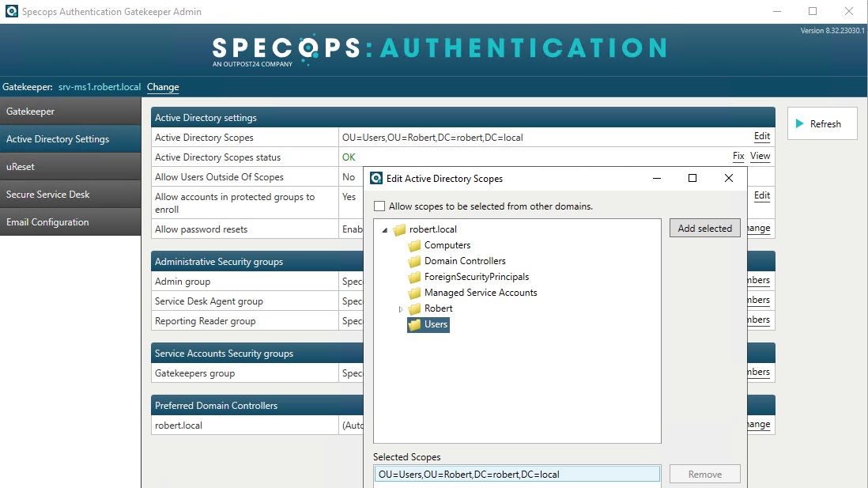868x488 pixels.
Task: Click the Gatekeepers group label
Action: click(x=194, y=373)
